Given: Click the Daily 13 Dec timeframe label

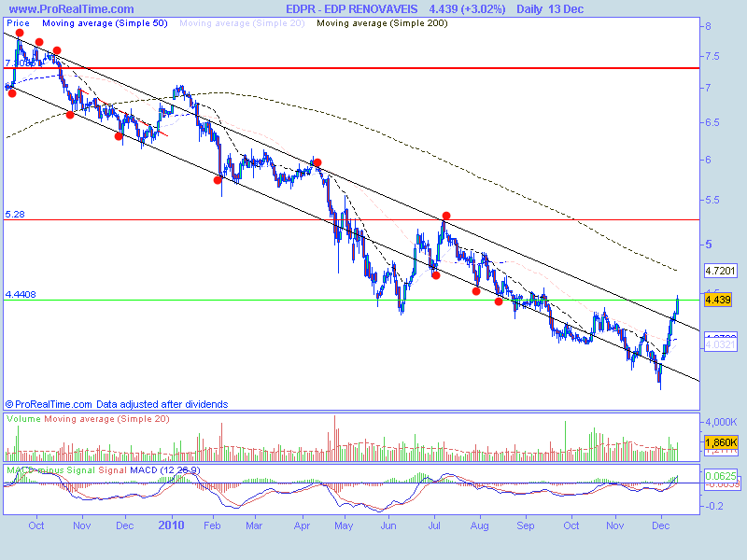Looking at the screenshot, I should (x=549, y=9).
